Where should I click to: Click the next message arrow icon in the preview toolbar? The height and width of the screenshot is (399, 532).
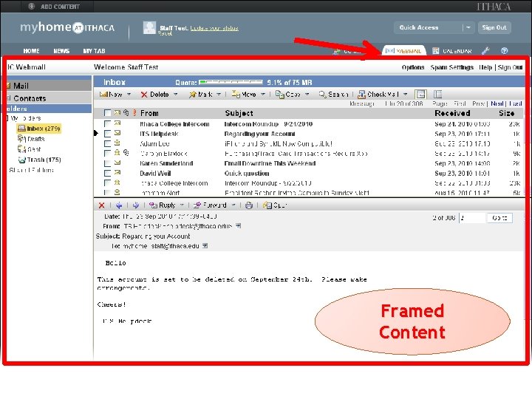tap(136, 205)
